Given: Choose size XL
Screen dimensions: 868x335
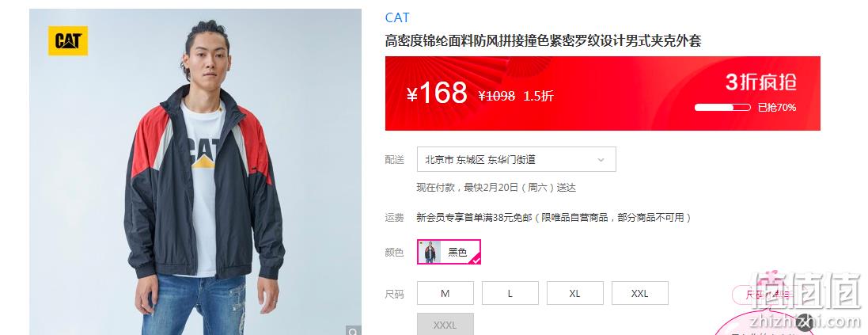Looking at the screenshot, I should pos(574,294).
